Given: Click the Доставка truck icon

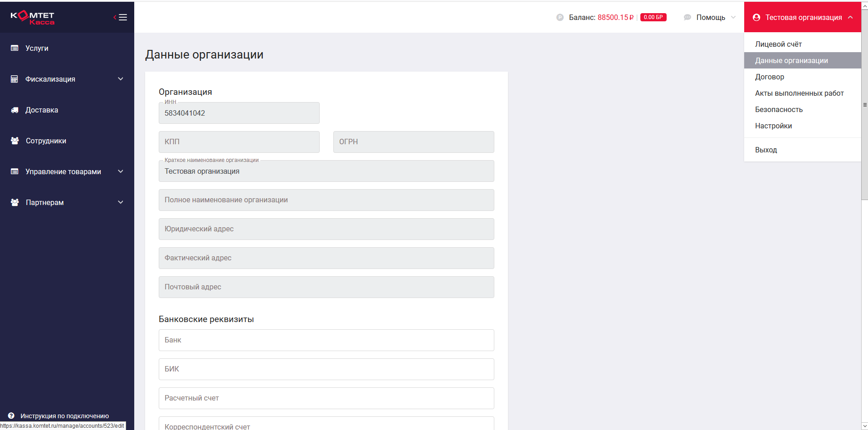Looking at the screenshot, I should [x=15, y=110].
